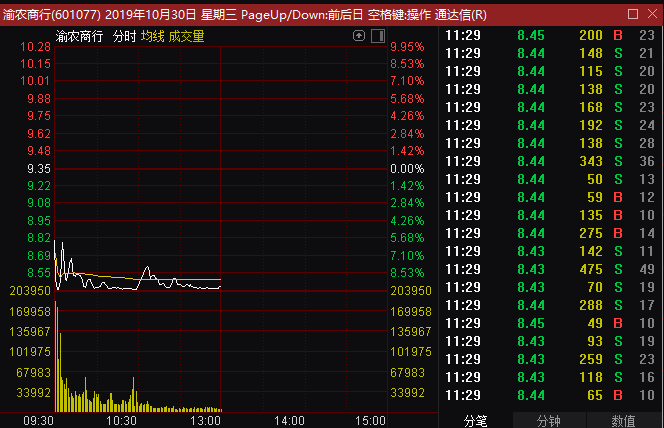Select the 数值 tab
This screenshot has width=664, height=428.
(x=623, y=421)
